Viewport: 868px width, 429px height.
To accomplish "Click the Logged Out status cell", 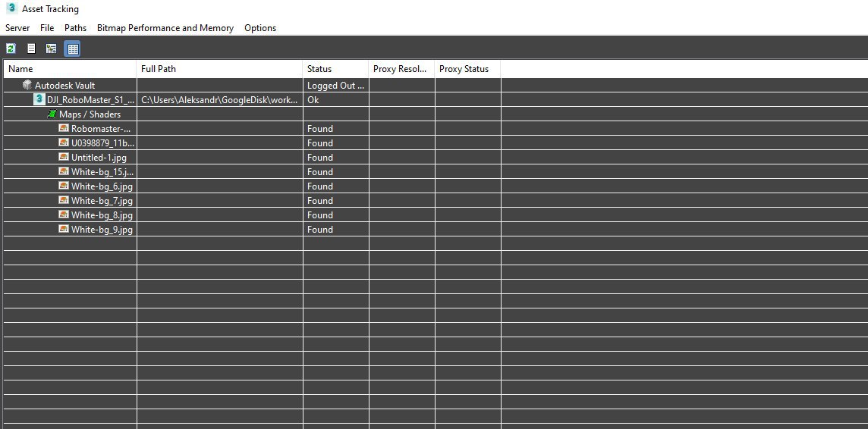I will click(x=335, y=86).
